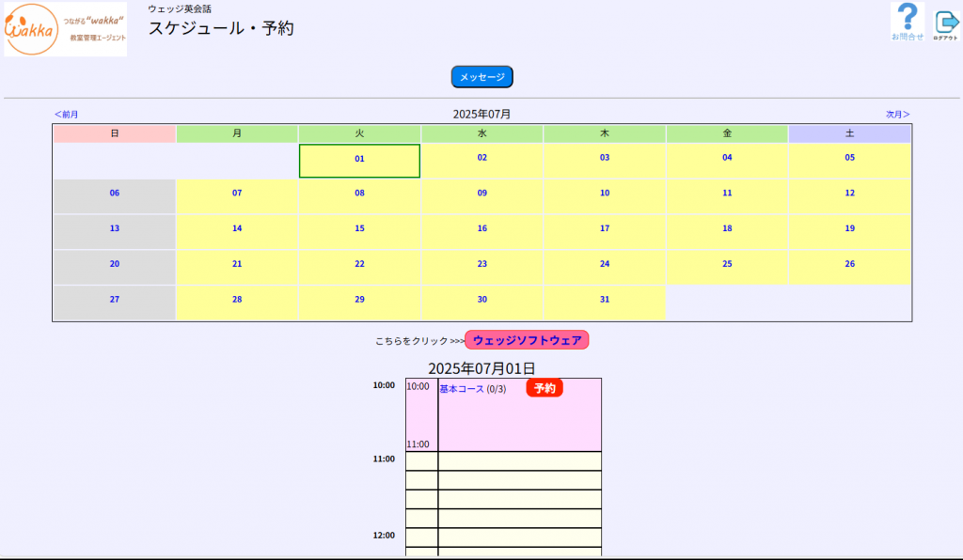Choose July 31 on the calendar

coord(605,300)
